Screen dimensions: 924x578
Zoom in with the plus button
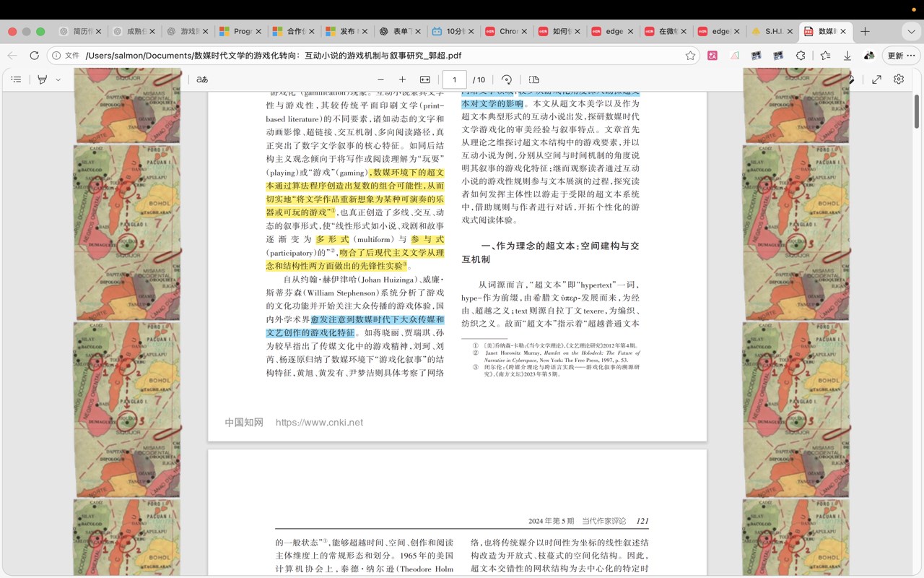[403, 79]
